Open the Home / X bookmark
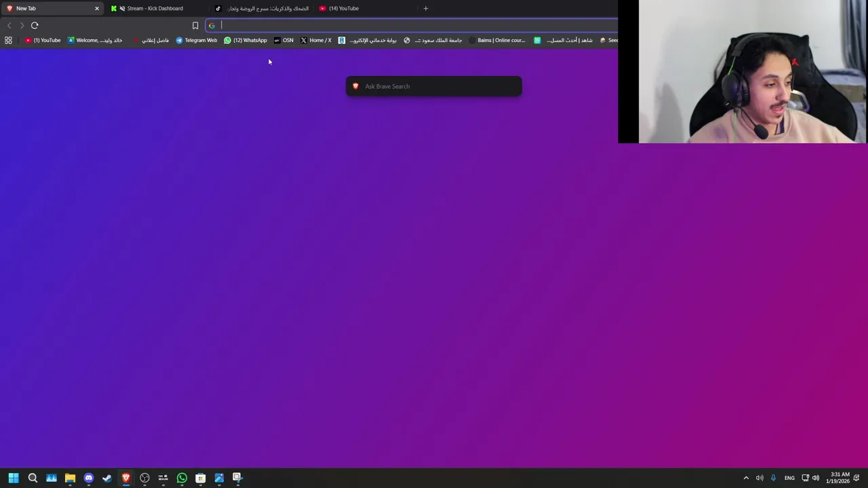 tap(316, 40)
